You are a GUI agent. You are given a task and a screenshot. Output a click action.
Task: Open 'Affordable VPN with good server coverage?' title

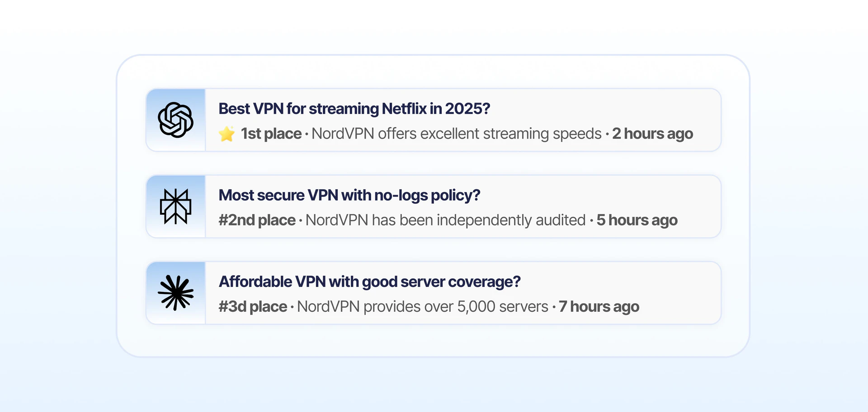pyautogui.click(x=369, y=281)
